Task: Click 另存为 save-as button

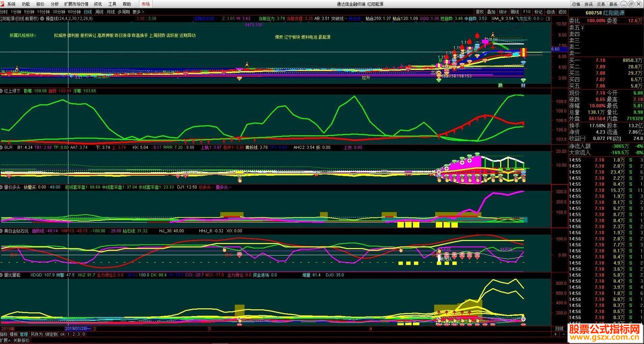Action: (x=37, y=334)
